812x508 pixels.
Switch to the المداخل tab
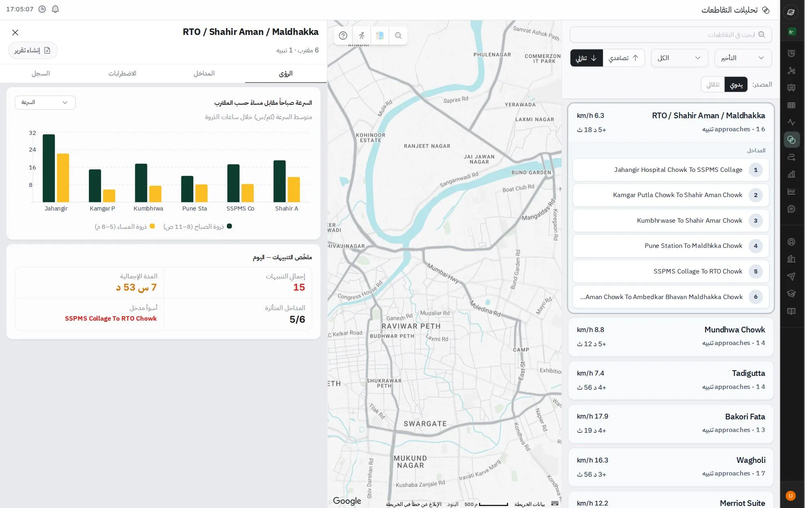tap(204, 74)
